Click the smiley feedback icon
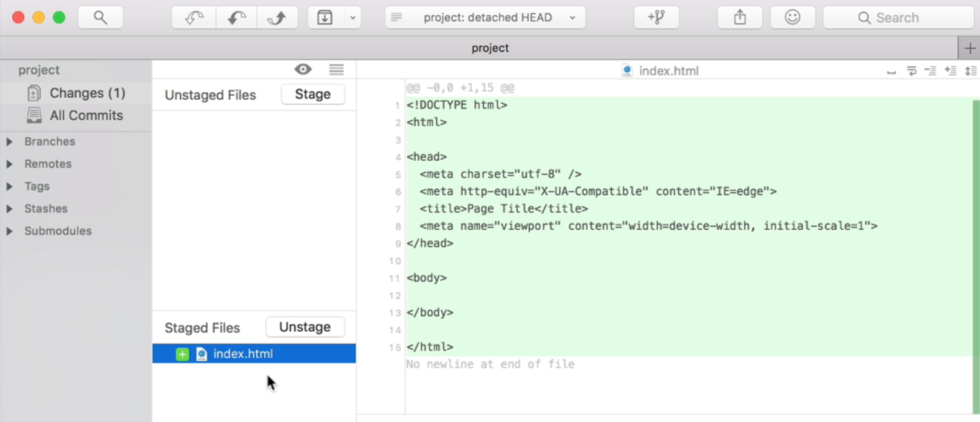Screen dimensions: 980x422 tap(792, 18)
